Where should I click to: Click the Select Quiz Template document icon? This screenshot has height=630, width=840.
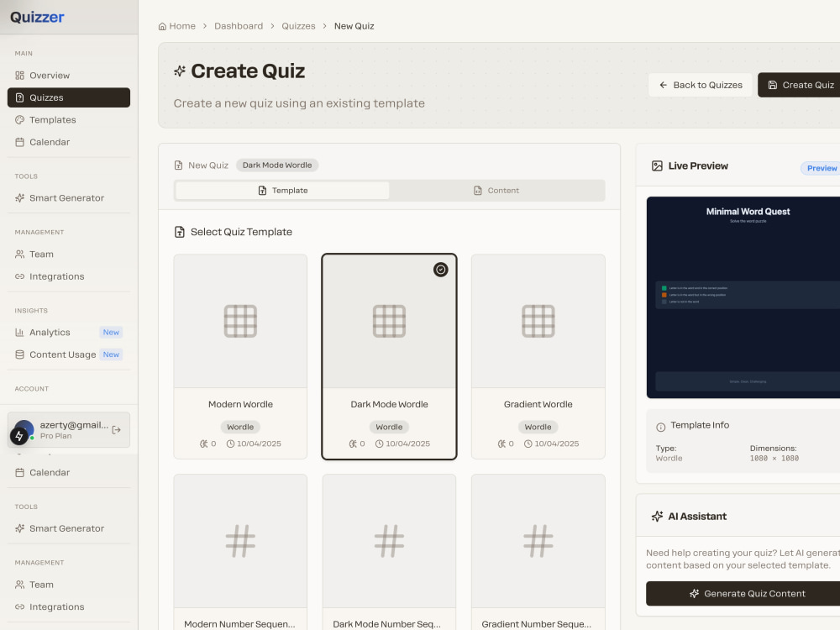point(180,232)
